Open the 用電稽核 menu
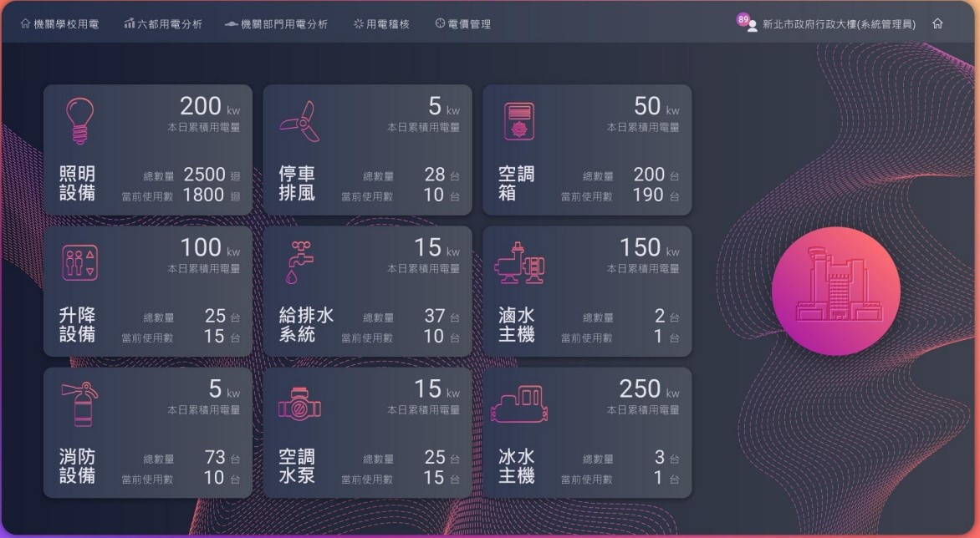This screenshot has width=980, height=538. (x=381, y=24)
